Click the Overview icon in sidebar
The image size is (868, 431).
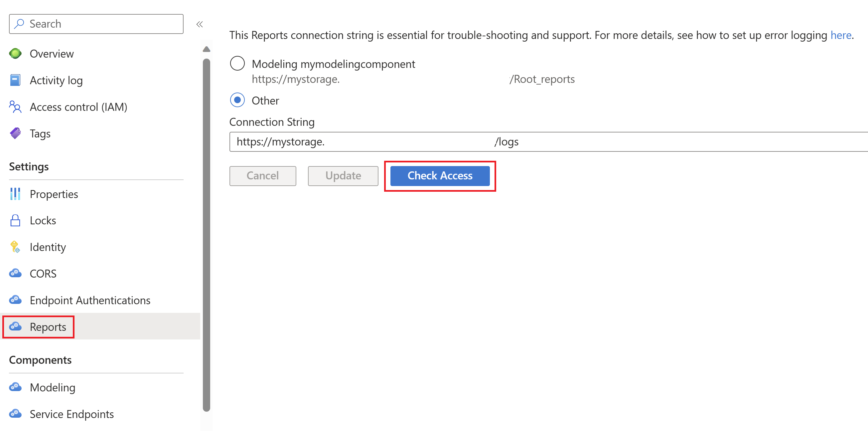tap(15, 53)
